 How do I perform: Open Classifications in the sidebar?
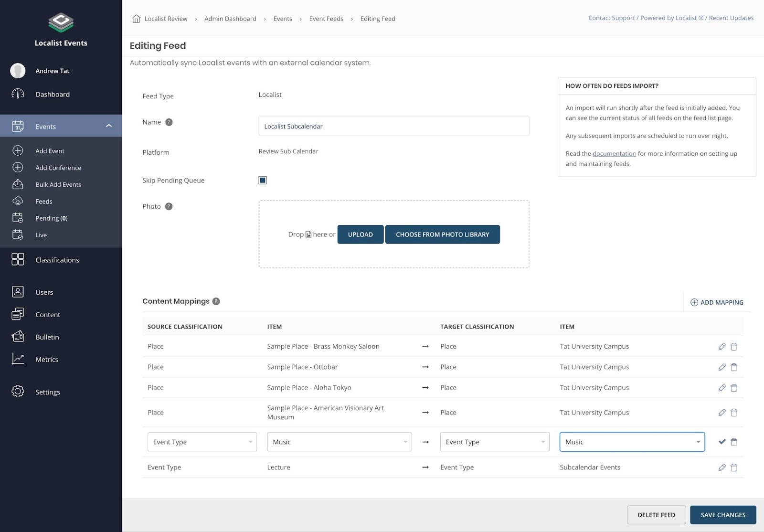[57, 260]
